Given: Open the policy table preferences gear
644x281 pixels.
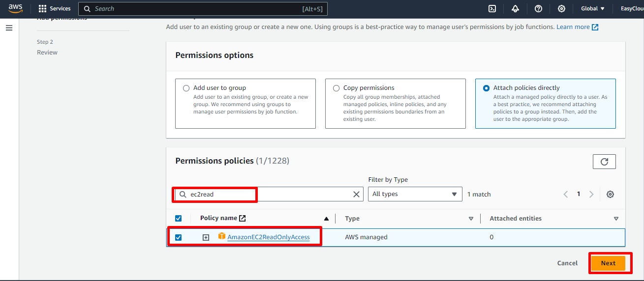Looking at the screenshot, I should pos(610,194).
